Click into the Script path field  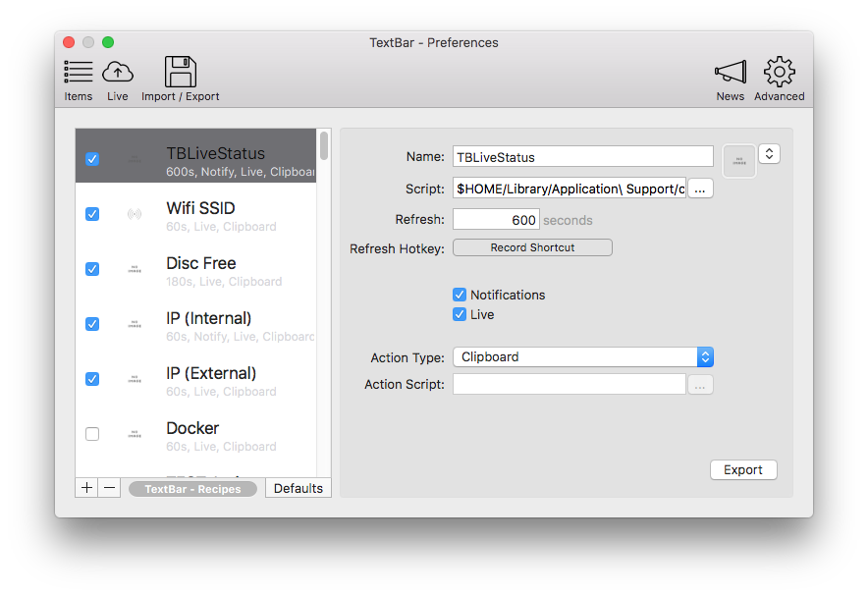[570, 189]
